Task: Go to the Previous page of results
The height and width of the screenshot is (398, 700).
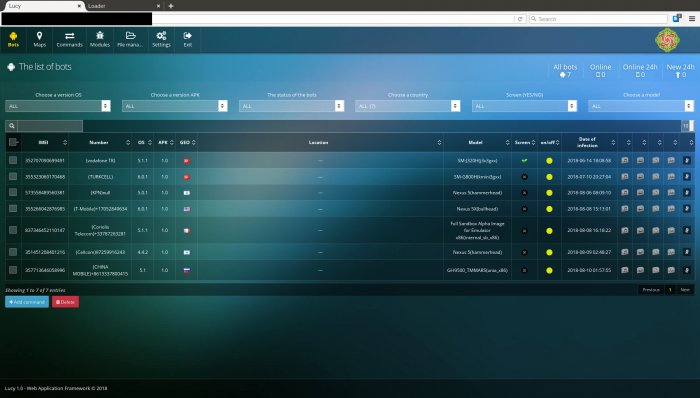Action: [651, 290]
